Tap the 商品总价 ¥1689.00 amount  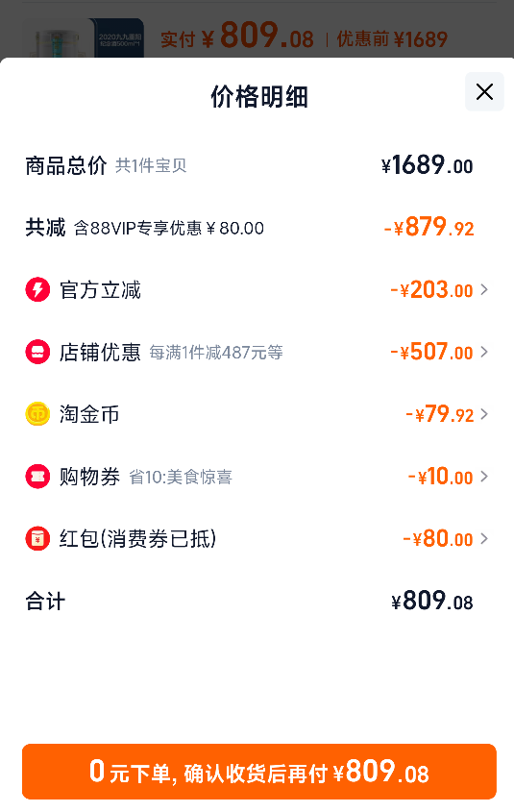428,165
